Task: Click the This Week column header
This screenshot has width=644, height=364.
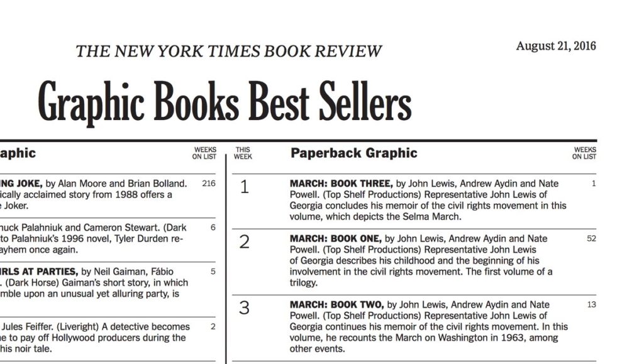Action: pos(243,153)
